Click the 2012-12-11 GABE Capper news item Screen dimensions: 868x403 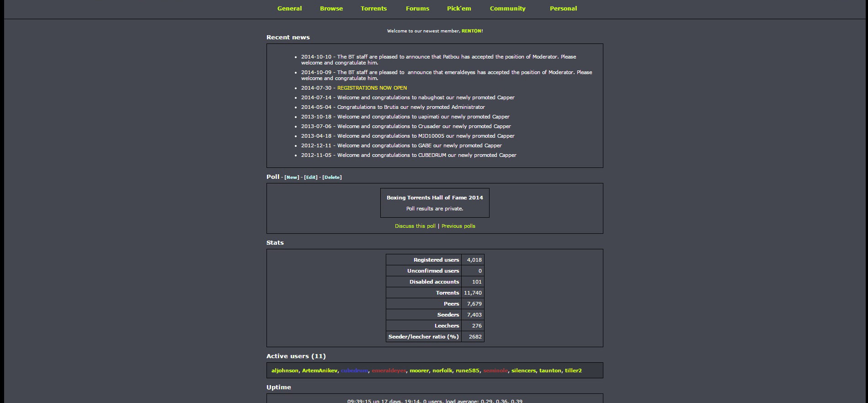click(401, 145)
